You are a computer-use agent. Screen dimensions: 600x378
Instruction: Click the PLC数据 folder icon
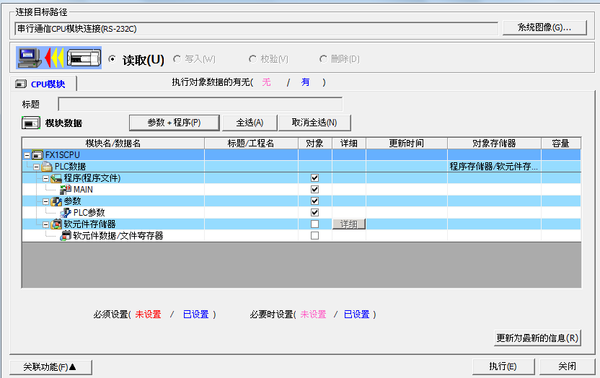click(47, 166)
